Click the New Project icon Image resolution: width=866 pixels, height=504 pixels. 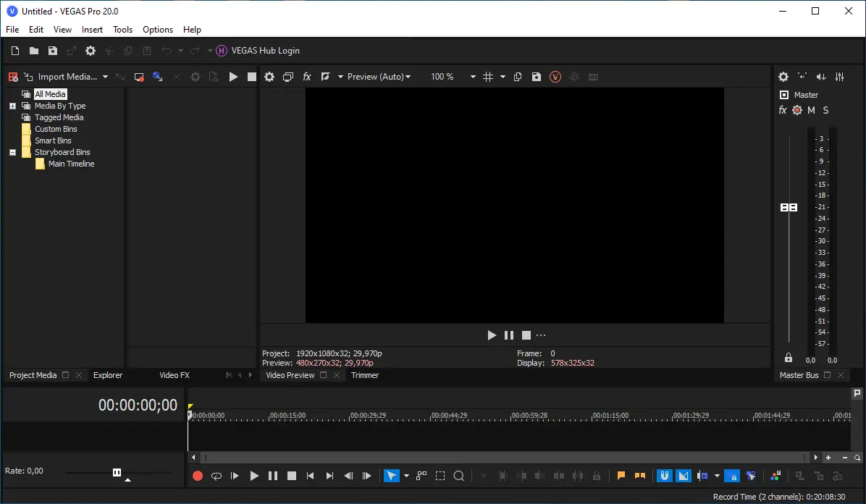(x=14, y=51)
